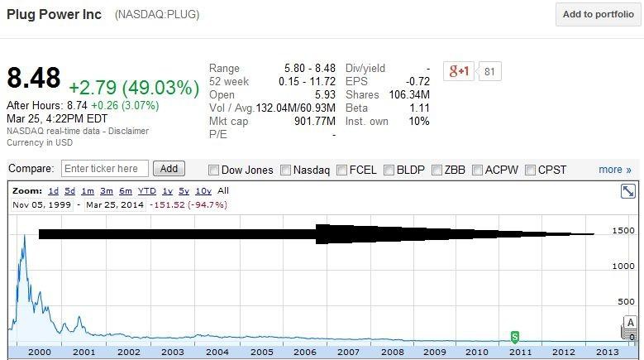Click the +1 share count bubble

pyautogui.click(x=489, y=71)
